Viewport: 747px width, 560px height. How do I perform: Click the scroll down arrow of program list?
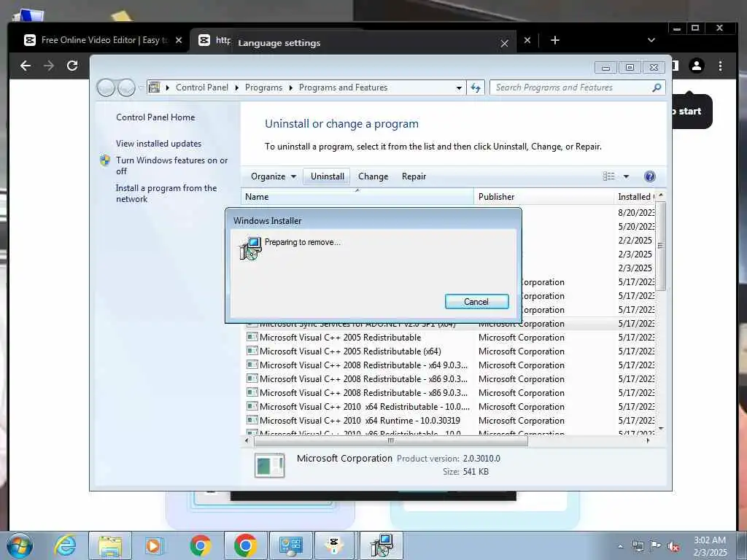point(661,429)
